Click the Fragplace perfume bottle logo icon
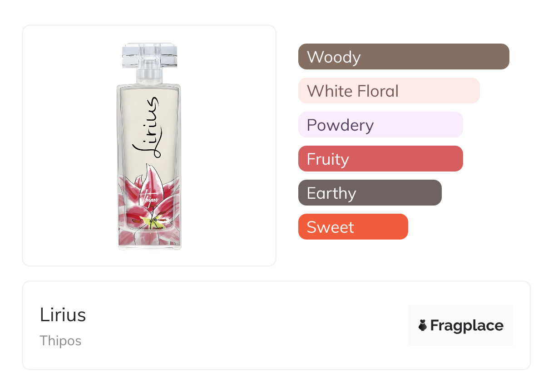Viewport: 553px width, 392px height. (x=423, y=325)
